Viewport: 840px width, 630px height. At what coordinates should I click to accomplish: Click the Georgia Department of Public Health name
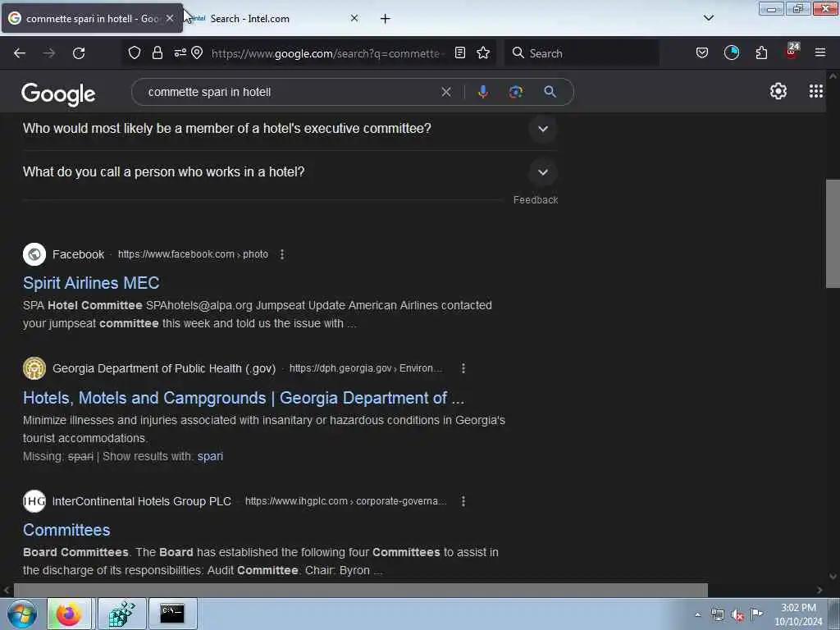tap(164, 368)
